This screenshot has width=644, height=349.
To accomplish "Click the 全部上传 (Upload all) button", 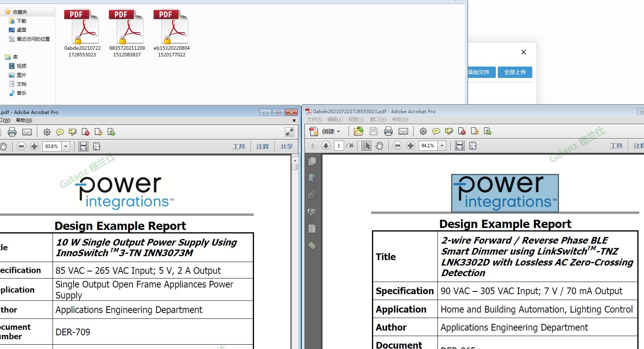I will pos(515,72).
